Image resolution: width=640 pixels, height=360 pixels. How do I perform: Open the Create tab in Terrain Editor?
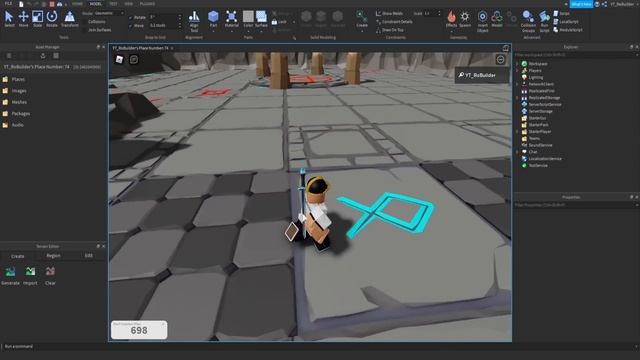pos(18,256)
